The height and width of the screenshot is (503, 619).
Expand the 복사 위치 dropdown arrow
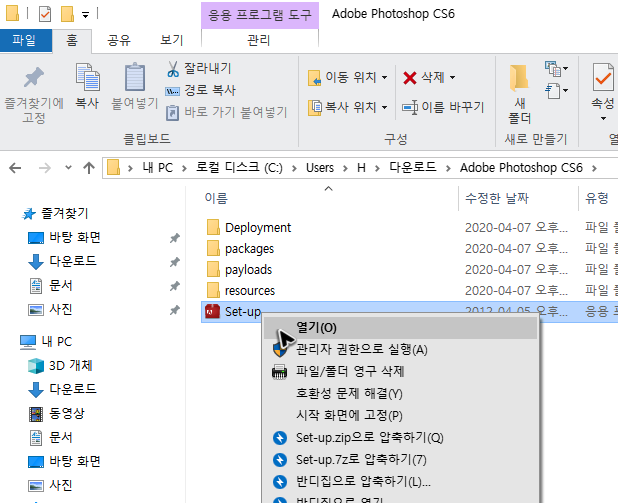[385, 107]
